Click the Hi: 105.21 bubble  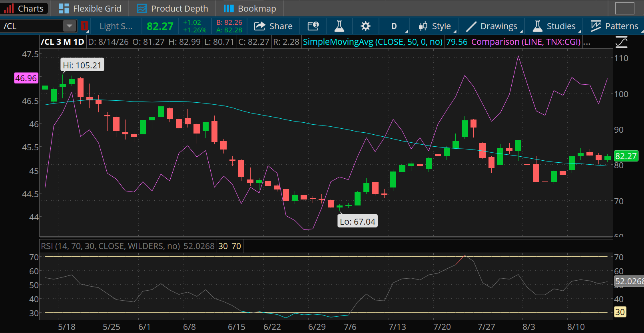(82, 65)
